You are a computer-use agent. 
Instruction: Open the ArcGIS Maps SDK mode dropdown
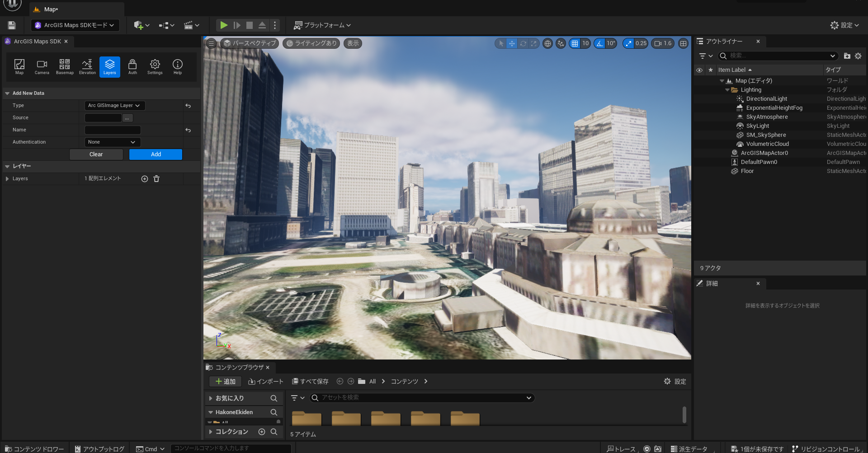tap(75, 25)
